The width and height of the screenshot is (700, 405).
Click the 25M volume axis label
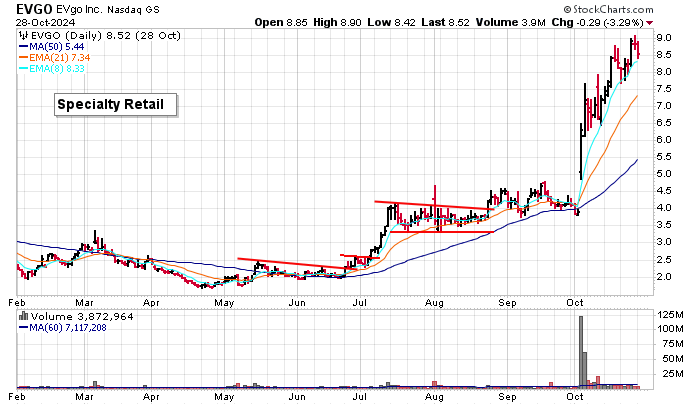pyautogui.click(x=673, y=373)
